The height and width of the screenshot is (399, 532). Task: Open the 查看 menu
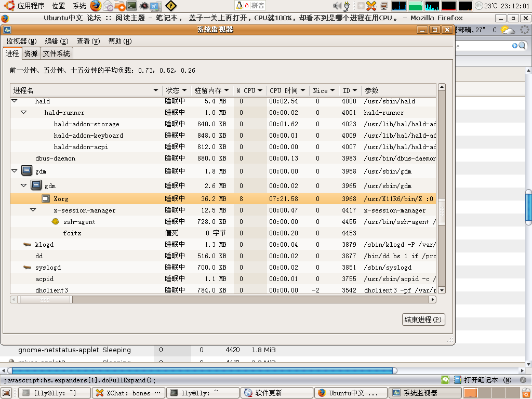point(88,42)
